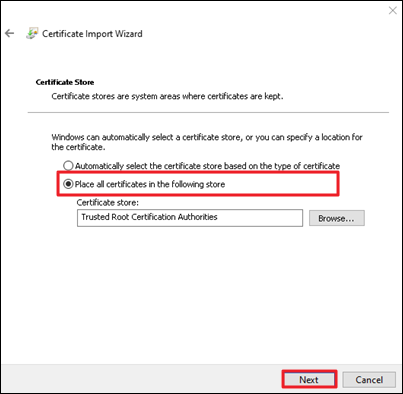The width and height of the screenshot is (403, 394).
Task: Click the Certificate store text field
Action: (190, 218)
